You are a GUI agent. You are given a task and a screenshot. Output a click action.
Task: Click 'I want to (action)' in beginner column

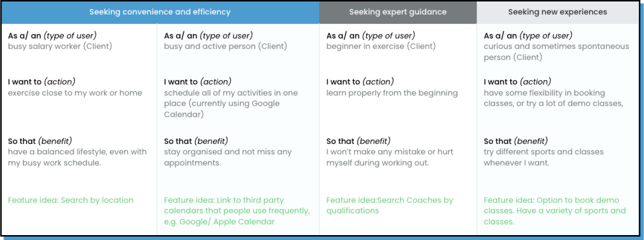[x=359, y=82]
